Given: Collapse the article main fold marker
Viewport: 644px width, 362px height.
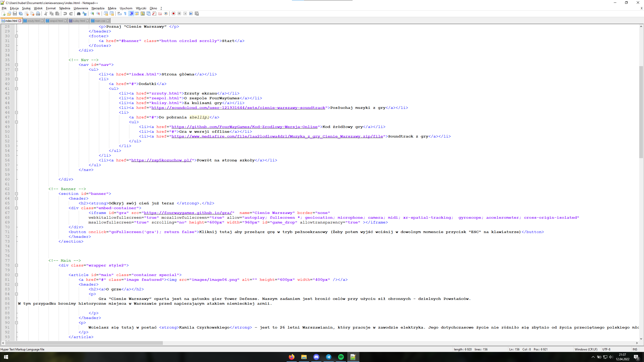Looking at the screenshot, I should click(16, 275).
